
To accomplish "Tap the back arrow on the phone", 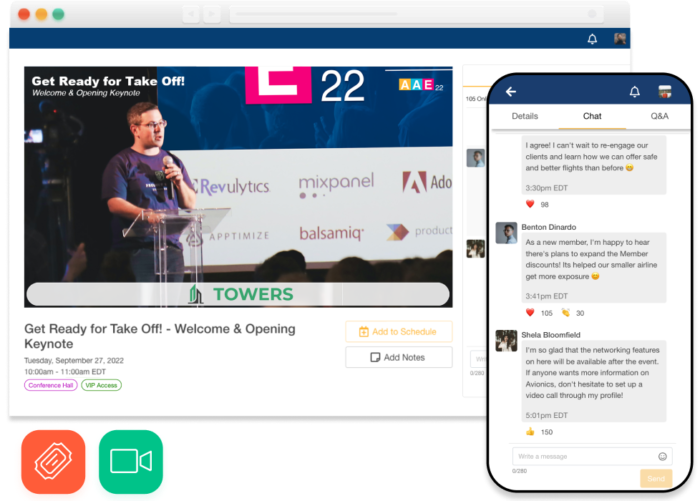I will coord(511,92).
